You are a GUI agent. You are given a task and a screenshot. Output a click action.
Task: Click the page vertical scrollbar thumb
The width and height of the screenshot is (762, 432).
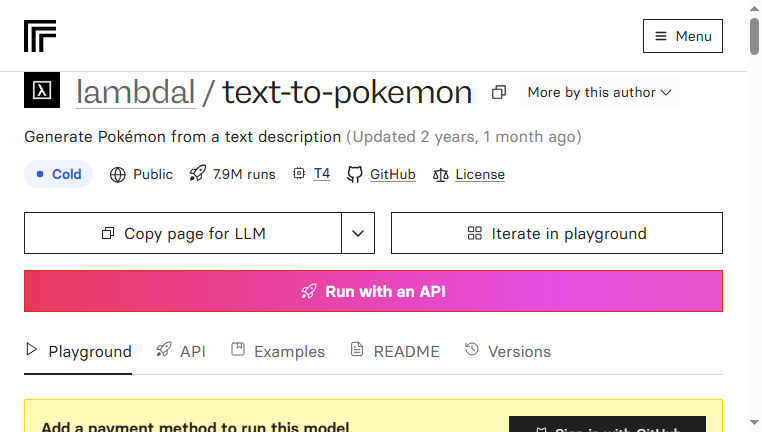tap(754, 36)
